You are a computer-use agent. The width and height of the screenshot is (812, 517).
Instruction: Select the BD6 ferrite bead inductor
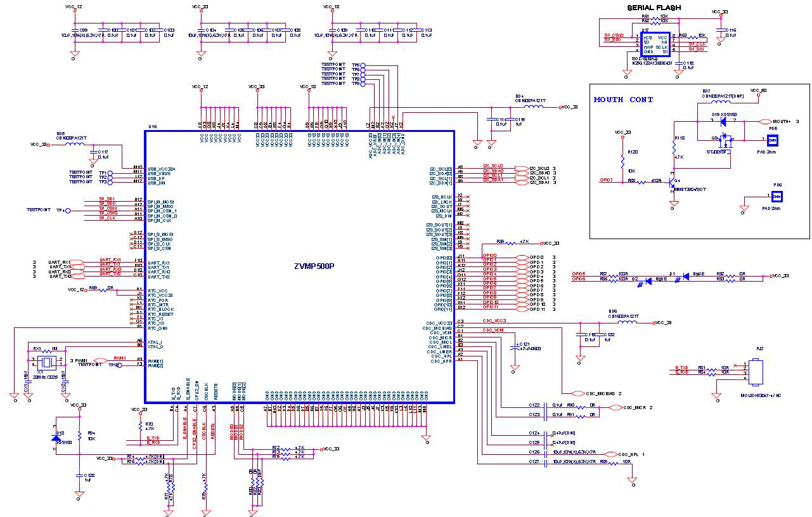[628, 322]
